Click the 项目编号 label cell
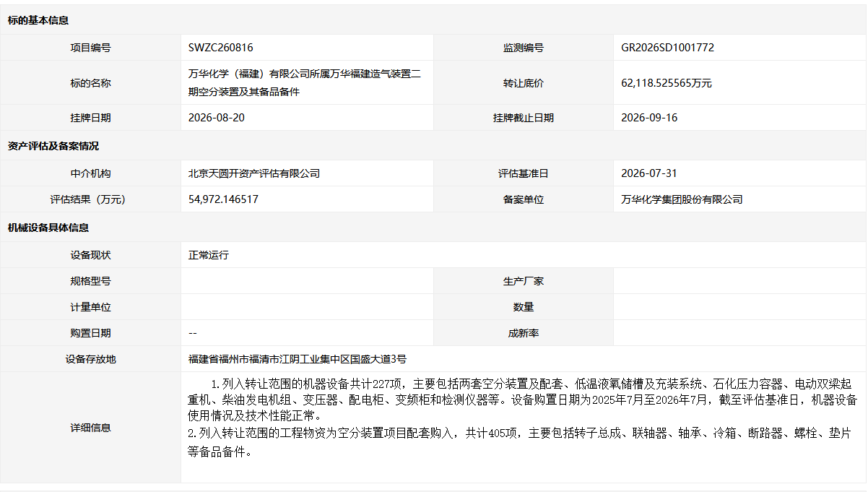The height and width of the screenshot is (492, 868). click(90, 48)
